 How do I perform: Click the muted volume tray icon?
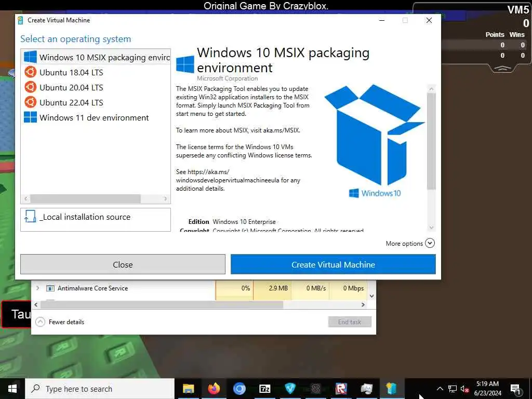(x=464, y=389)
